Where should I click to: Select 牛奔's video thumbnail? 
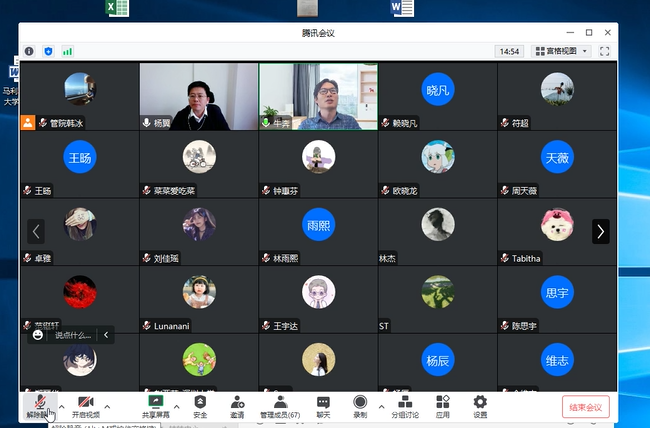tap(318, 97)
